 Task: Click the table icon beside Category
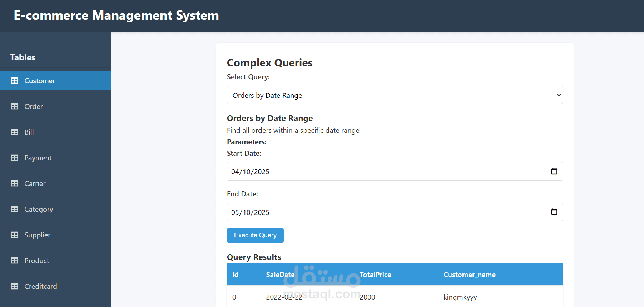coord(15,209)
